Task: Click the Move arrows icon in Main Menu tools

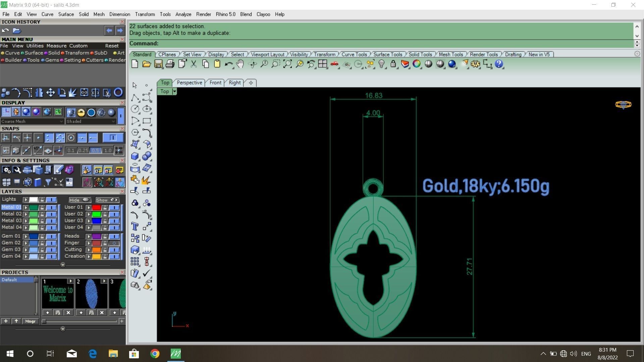Action: 50,93
